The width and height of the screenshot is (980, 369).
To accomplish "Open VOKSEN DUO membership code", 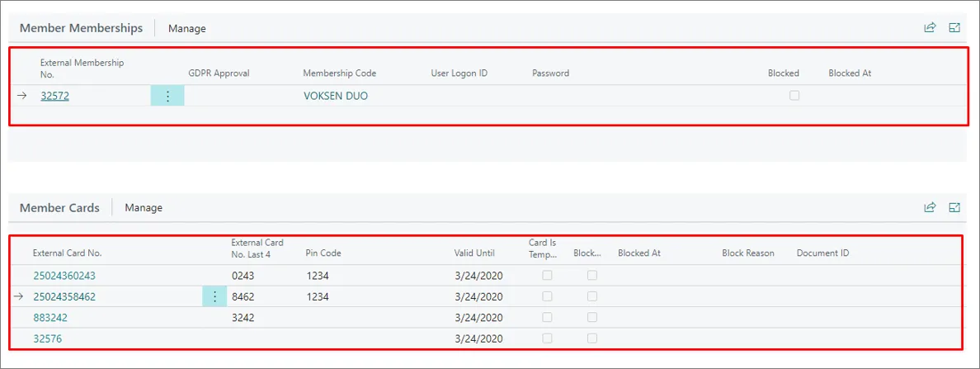I will (x=336, y=97).
